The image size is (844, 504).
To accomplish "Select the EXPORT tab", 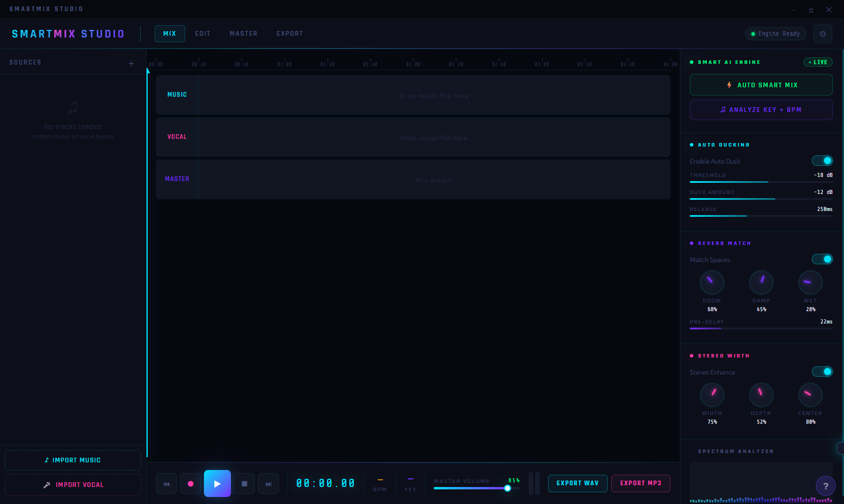I will point(290,34).
